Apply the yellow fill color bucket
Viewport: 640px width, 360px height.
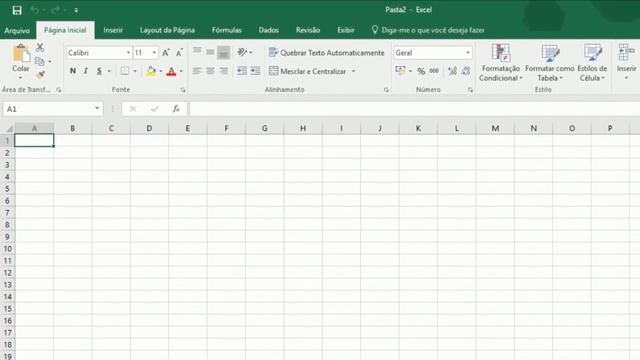pyautogui.click(x=151, y=71)
